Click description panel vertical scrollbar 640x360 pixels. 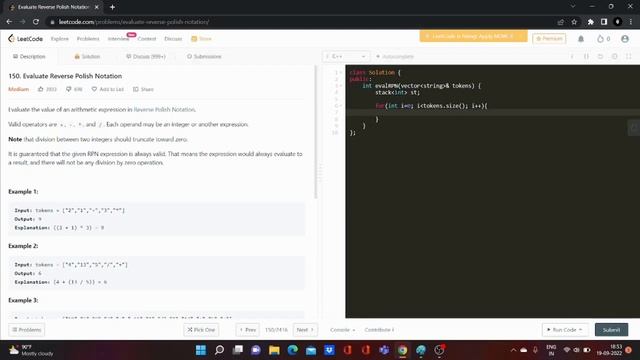tap(316, 132)
